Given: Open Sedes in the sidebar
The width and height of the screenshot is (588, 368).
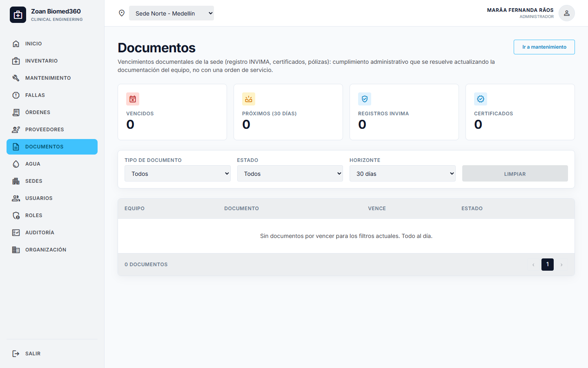Looking at the screenshot, I should (52, 181).
